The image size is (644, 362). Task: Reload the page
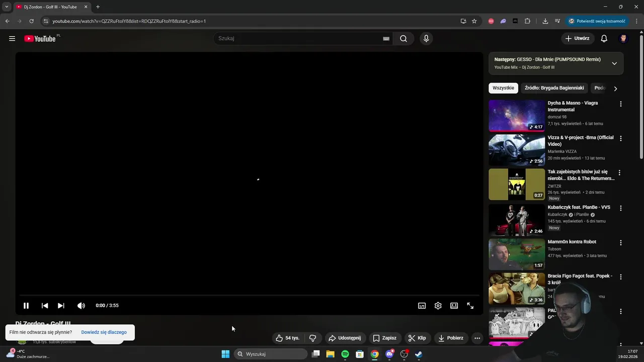tap(31, 21)
